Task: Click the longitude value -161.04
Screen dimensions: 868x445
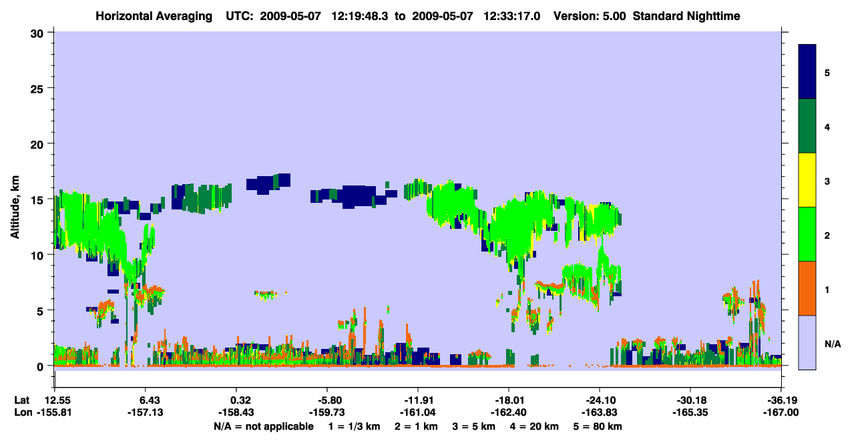Action: coord(418,413)
